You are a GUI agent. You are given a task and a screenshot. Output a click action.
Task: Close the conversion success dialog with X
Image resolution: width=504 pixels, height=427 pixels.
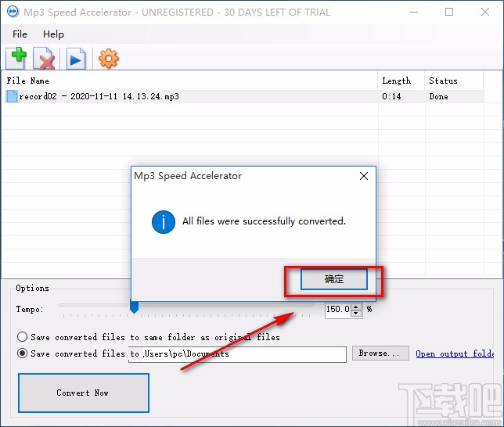[x=364, y=176]
